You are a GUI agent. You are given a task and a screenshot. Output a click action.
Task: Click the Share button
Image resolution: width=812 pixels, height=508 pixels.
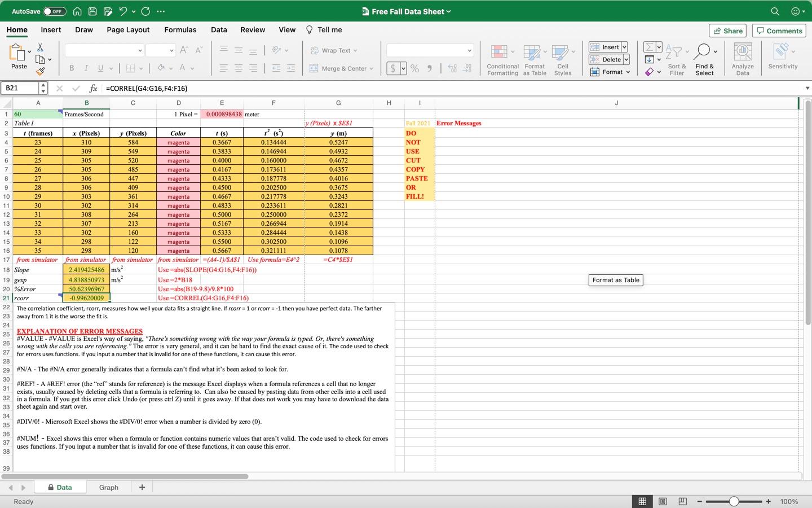coord(727,31)
